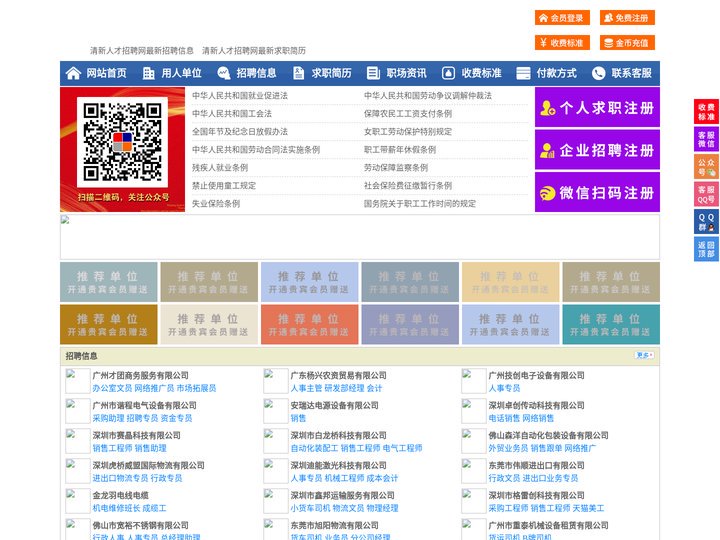Image resolution: width=720 pixels, height=540 pixels.
Task: Open 职工带薪年休假条例 link
Action: pos(400,149)
